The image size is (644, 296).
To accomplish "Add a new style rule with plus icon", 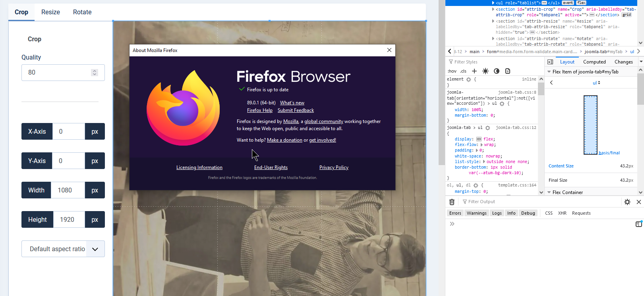I will coord(474,71).
